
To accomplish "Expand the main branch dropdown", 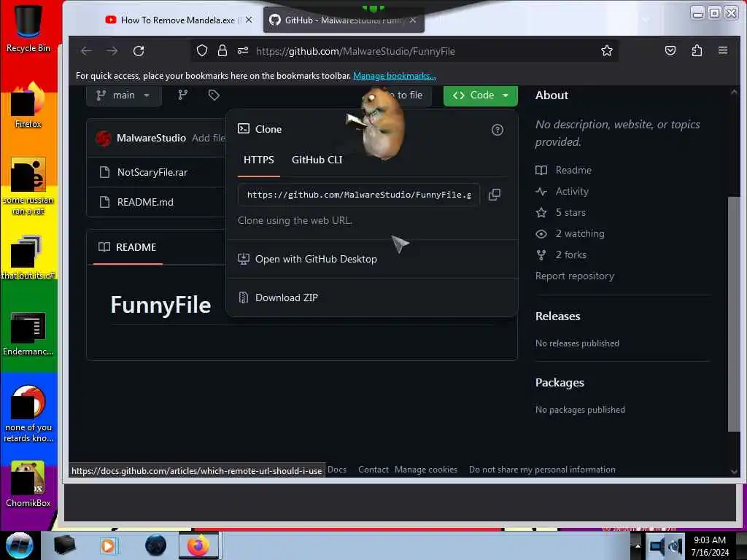I will pos(123,96).
